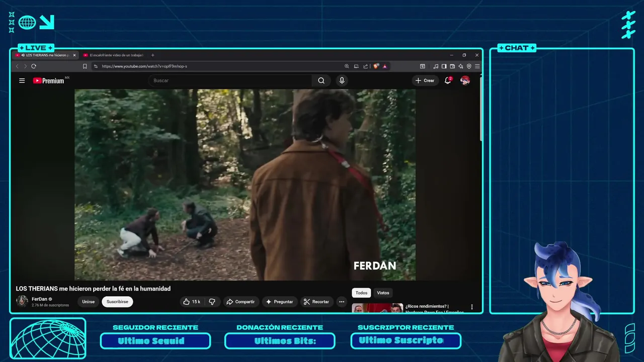Open more actions three-dot menu

click(342, 302)
